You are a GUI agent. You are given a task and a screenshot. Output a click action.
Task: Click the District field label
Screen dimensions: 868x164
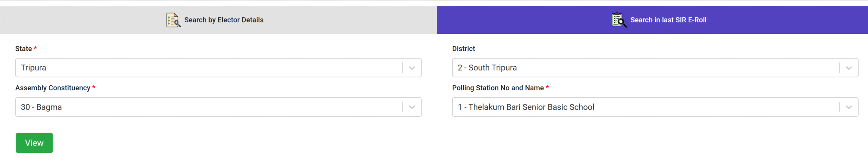[x=463, y=49]
